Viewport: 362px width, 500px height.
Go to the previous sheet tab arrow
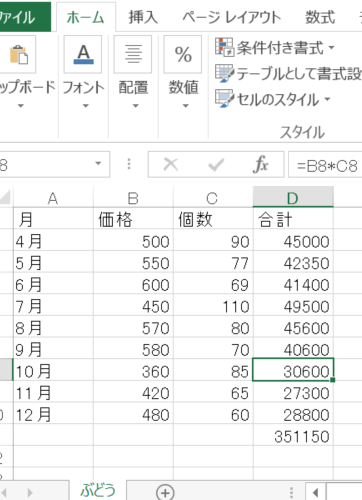tap(4, 492)
